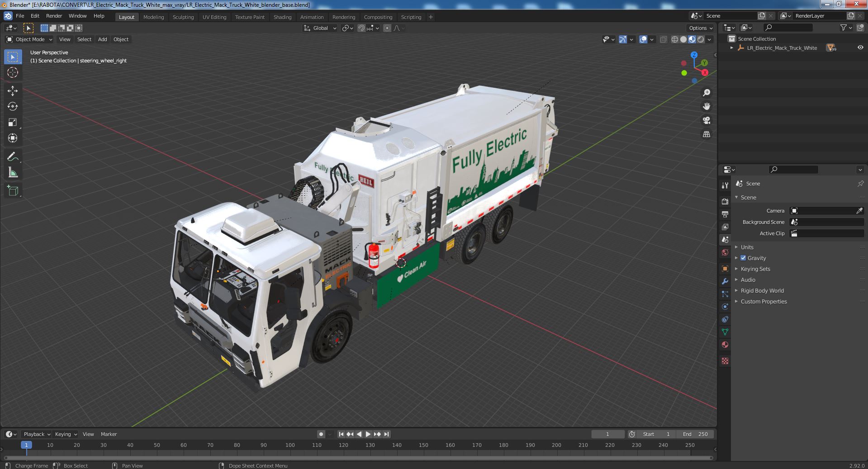Open the World properties tab
Image resolution: width=868 pixels, height=469 pixels.
pyautogui.click(x=725, y=252)
